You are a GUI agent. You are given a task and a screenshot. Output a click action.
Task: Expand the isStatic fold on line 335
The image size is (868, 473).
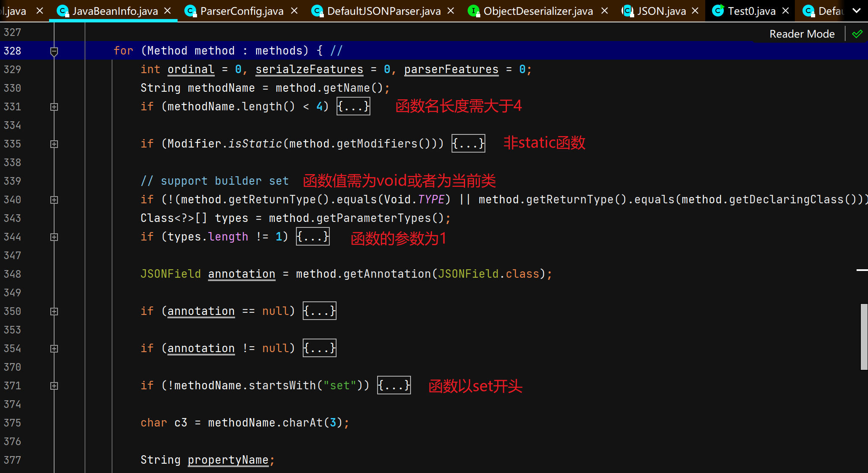pyautogui.click(x=54, y=144)
